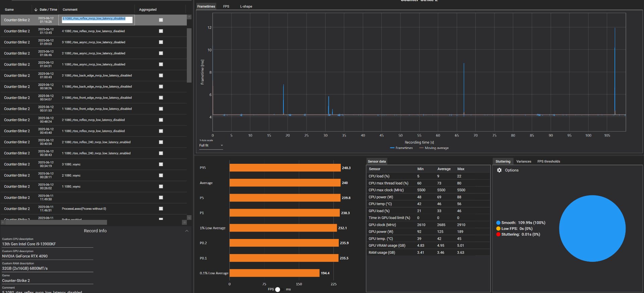Check Aggregated box for 5 1080_rtss_reflex record
644x293 pixels.
coord(161,20)
